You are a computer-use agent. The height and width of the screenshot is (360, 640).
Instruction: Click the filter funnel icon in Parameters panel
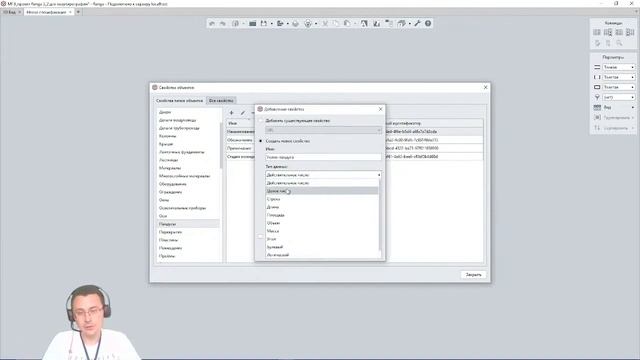click(x=597, y=97)
